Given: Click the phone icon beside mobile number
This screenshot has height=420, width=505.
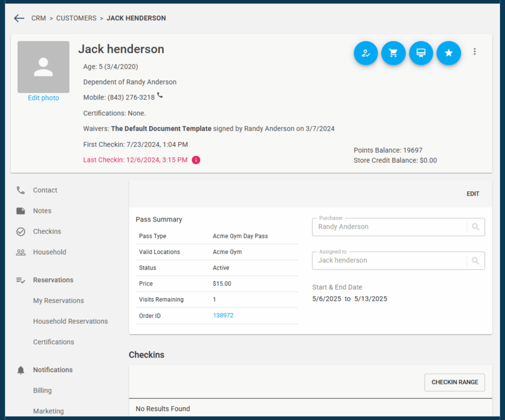Looking at the screenshot, I should (160, 96).
